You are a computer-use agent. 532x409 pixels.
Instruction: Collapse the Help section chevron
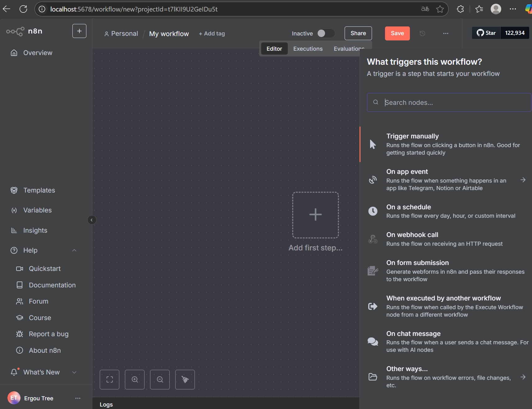tap(74, 250)
